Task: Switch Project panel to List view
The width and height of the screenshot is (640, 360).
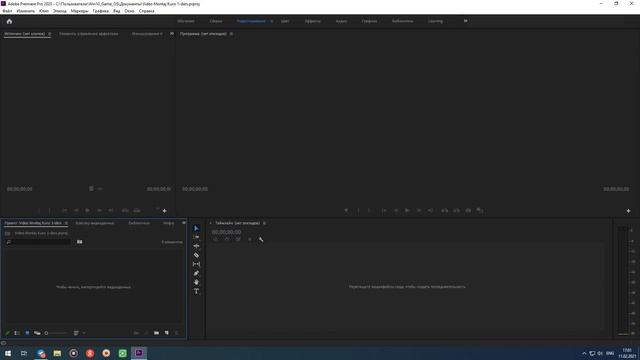Action: (x=17, y=333)
